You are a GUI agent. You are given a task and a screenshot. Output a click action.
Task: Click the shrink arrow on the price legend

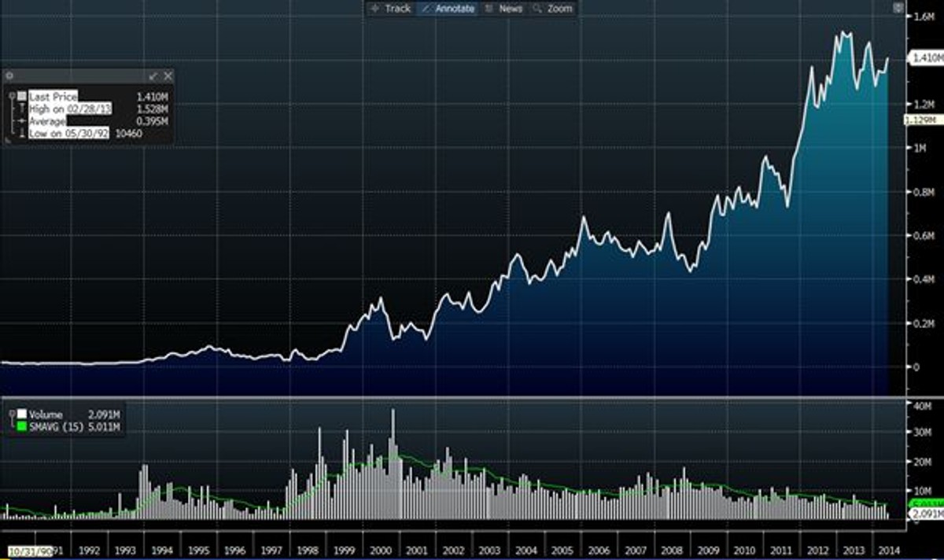click(153, 76)
